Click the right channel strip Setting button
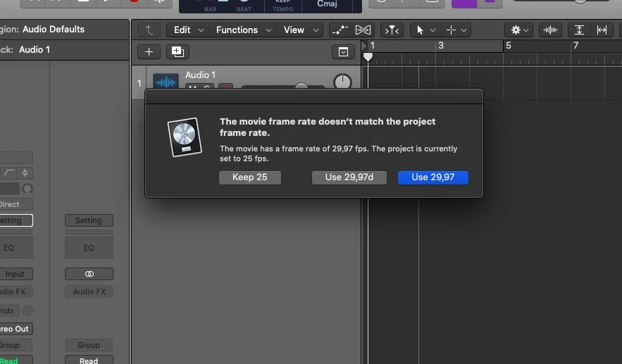This screenshot has height=364, width=622. click(x=89, y=220)
